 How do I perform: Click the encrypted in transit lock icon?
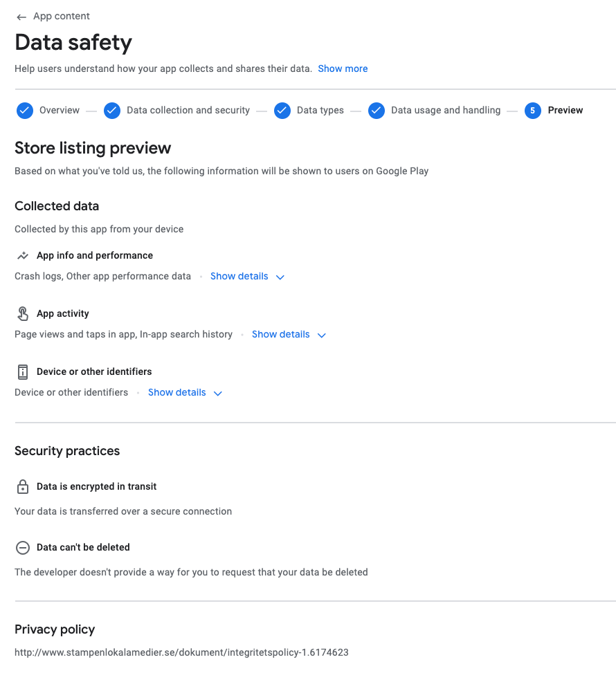pyautogui.click(x=23, y=487)
